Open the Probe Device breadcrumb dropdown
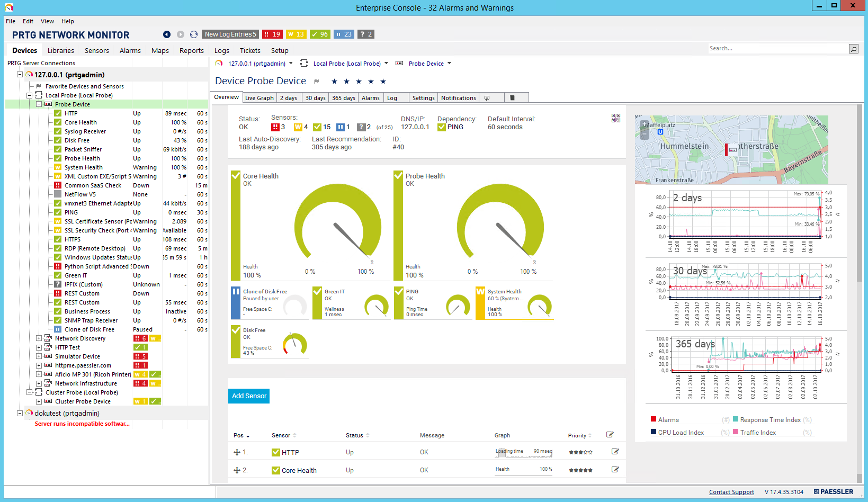Image resolution: width=868 pixels, height=502 pixels. (449, 64)
